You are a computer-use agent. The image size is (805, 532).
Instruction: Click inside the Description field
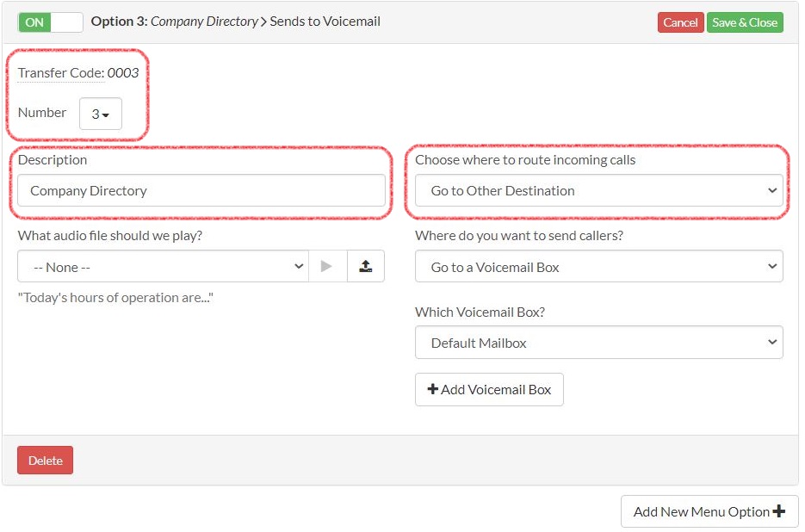tap(201, 190)
